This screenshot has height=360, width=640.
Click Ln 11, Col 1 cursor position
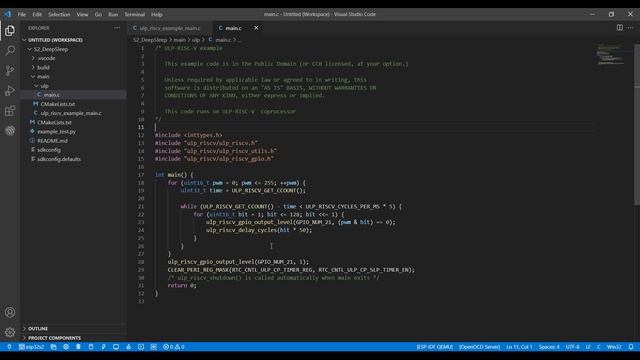click(x=519, y=347)
